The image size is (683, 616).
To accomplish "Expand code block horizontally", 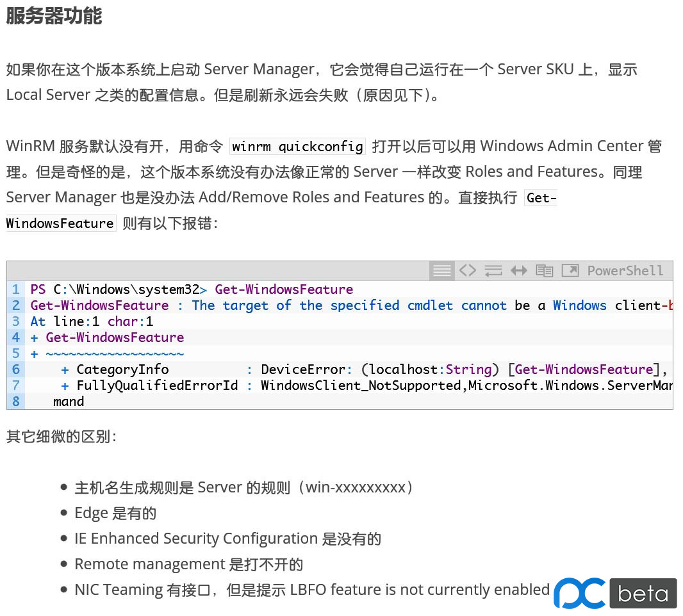I will click(519, 271).
